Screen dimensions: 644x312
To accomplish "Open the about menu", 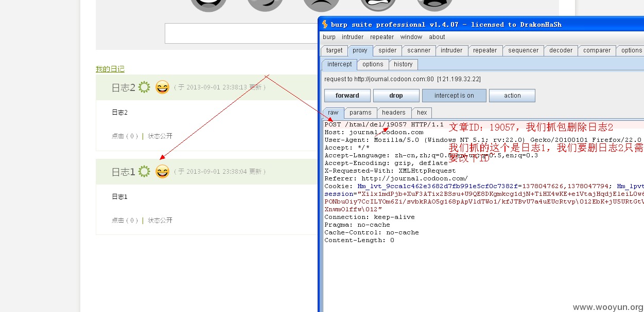I will click(437, 37).
